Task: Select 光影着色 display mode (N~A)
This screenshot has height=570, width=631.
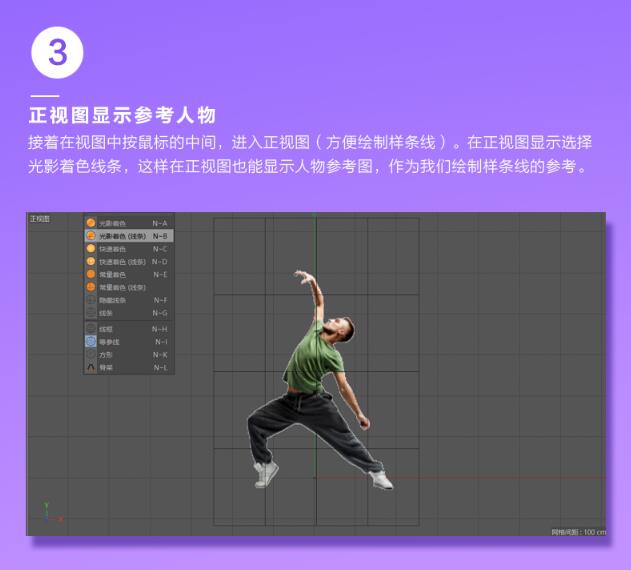Action: point(129,223)
